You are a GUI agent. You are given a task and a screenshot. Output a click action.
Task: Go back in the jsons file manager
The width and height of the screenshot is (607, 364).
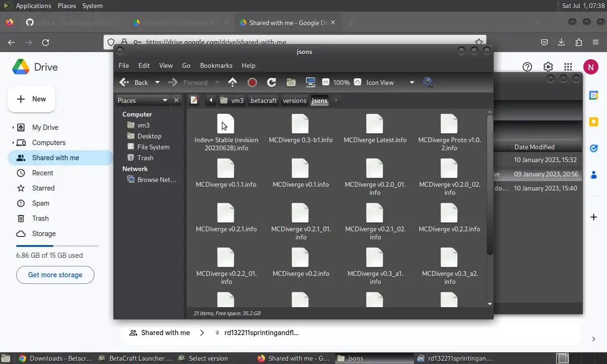pyautogui.click(x=134, y=82)
